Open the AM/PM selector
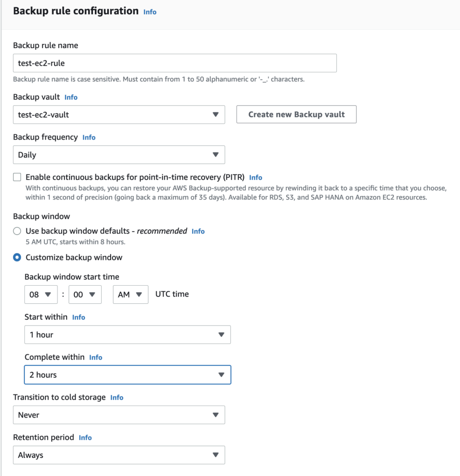 [130, 294]
